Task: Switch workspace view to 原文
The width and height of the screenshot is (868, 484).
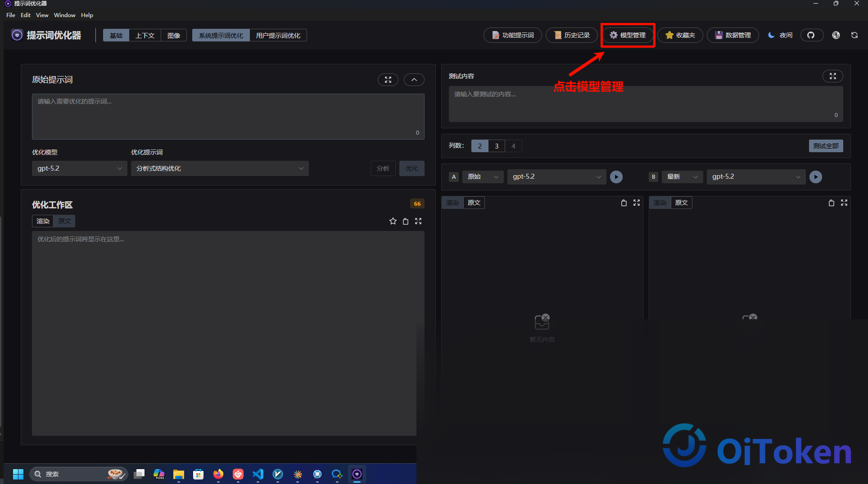Action: coord(64,221)
